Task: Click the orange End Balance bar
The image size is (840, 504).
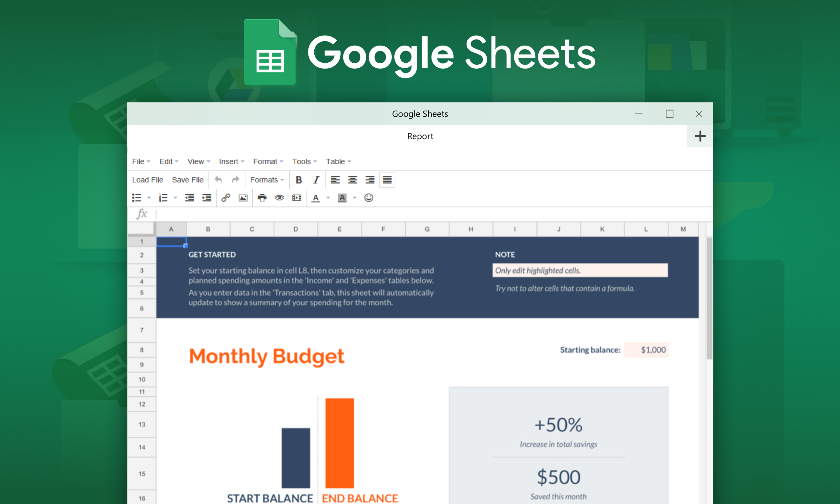Action: [340, 443]
